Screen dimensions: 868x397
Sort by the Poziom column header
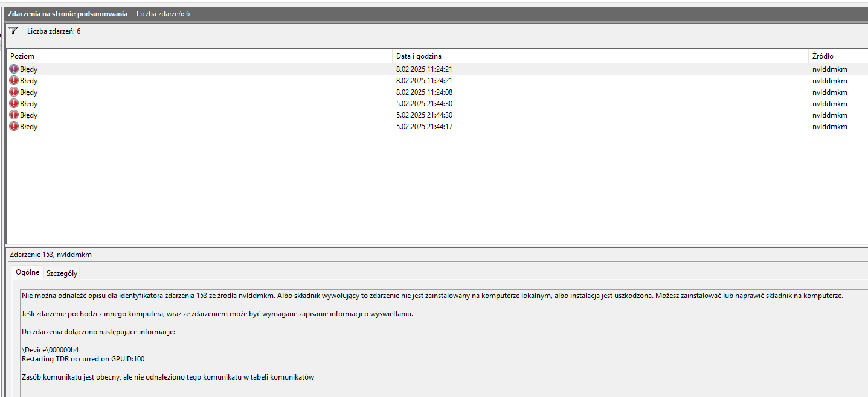point(199,56)
